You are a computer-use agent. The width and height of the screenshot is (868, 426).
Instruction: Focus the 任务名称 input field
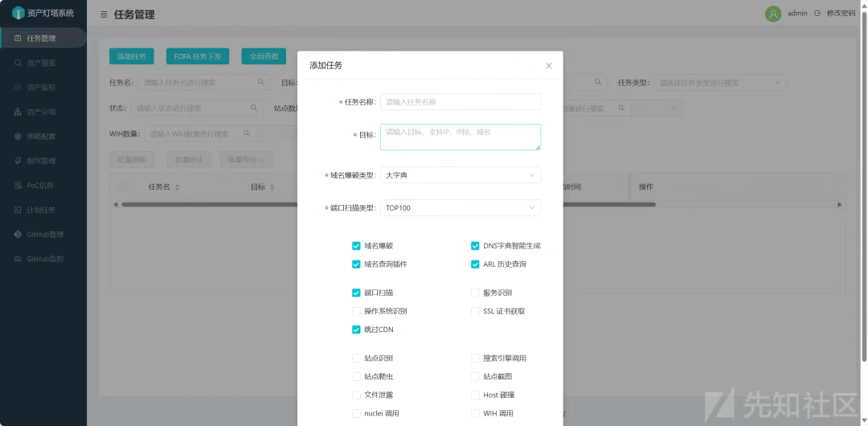[460, 102]
